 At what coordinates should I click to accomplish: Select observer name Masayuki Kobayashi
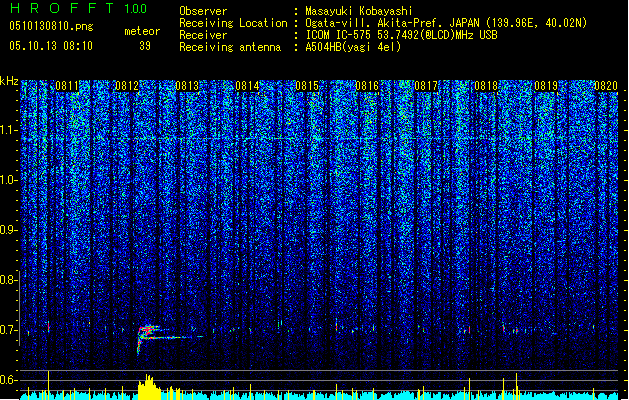click(359, 11)
